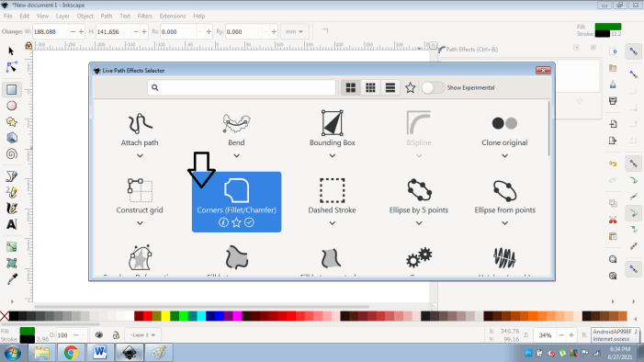Viewport: 644px width, 362px height.
Task: Expand options under Attach path
Action: 140,155
